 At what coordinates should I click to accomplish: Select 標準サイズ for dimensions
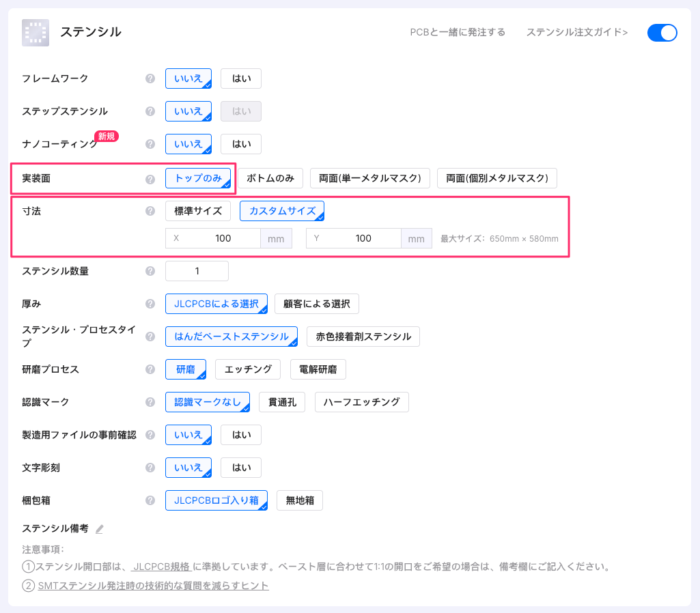point(197,211)
